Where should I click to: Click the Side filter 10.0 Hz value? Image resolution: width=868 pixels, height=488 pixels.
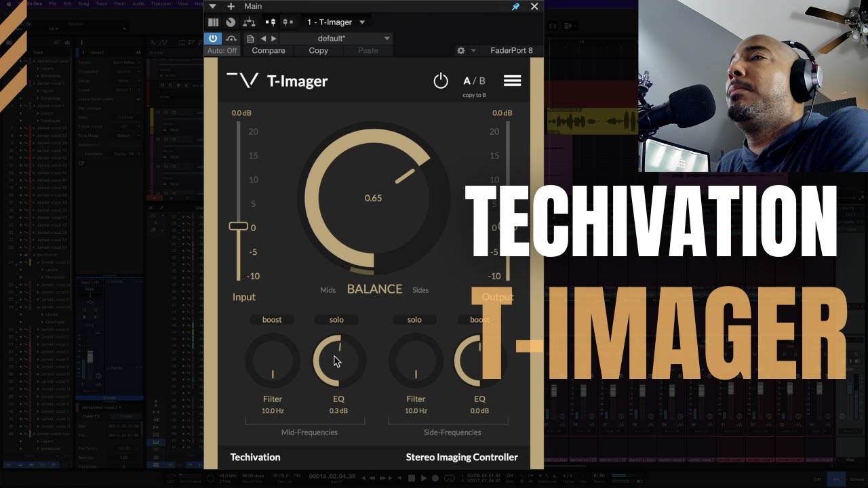coord(416,411)
